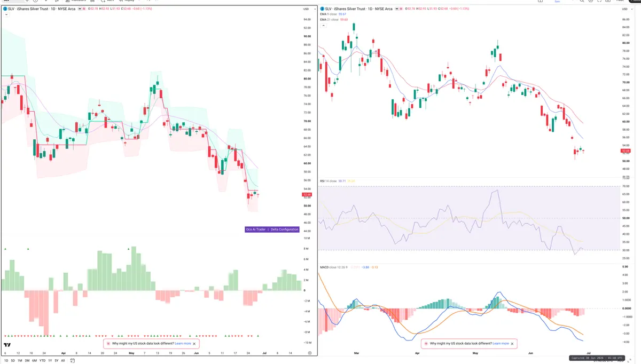Select the 6M time range

(x=34, y=361)
